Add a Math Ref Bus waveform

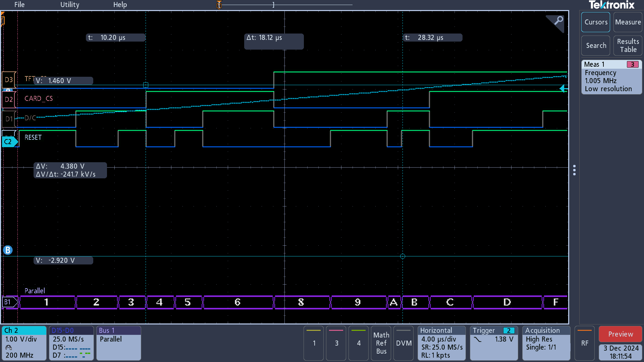click(x=381, y=343)
